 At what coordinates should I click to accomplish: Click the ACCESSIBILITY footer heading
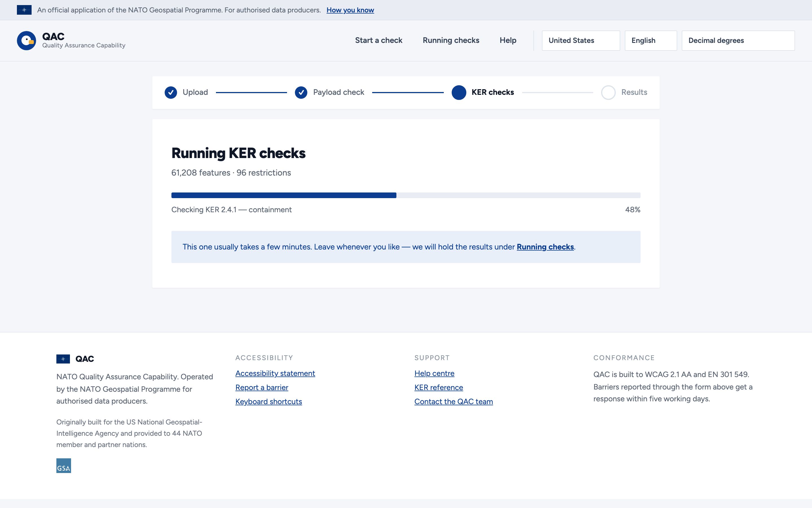[264, 358]
